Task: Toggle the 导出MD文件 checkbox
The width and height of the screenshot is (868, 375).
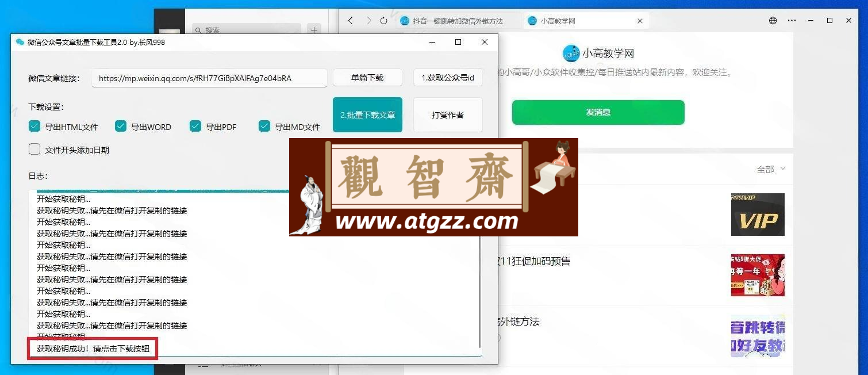Action: [x=264, y=127]
